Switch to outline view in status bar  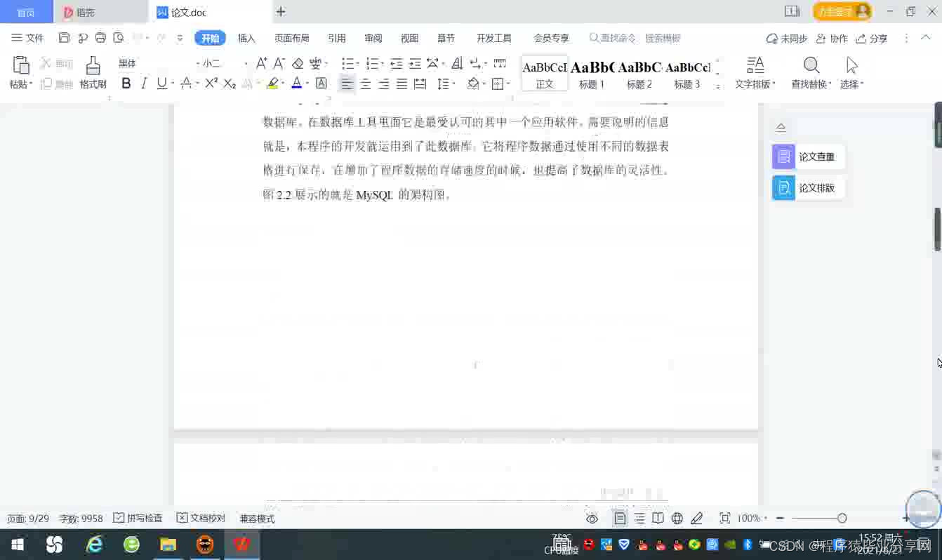[639, 519]
